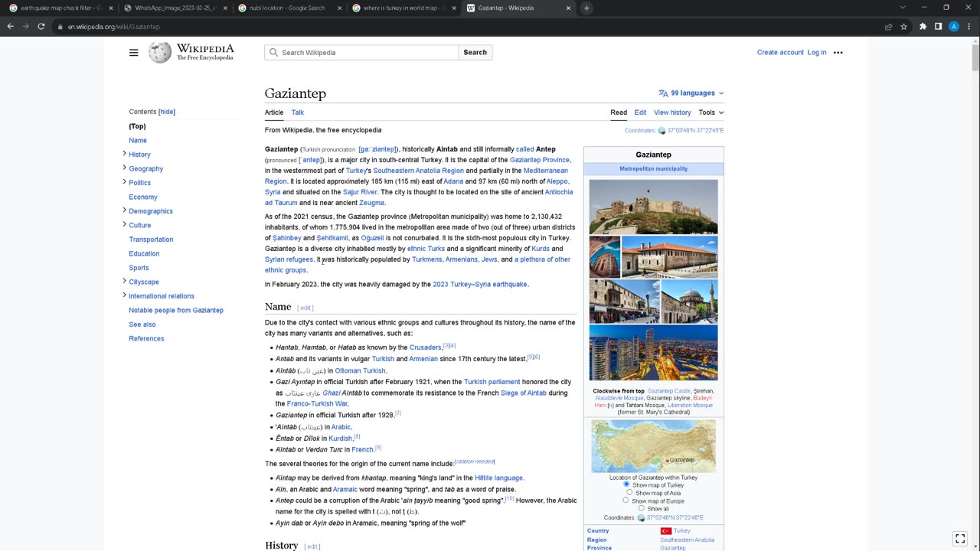
Task: Click browser forward arrow
Action: 25,26
